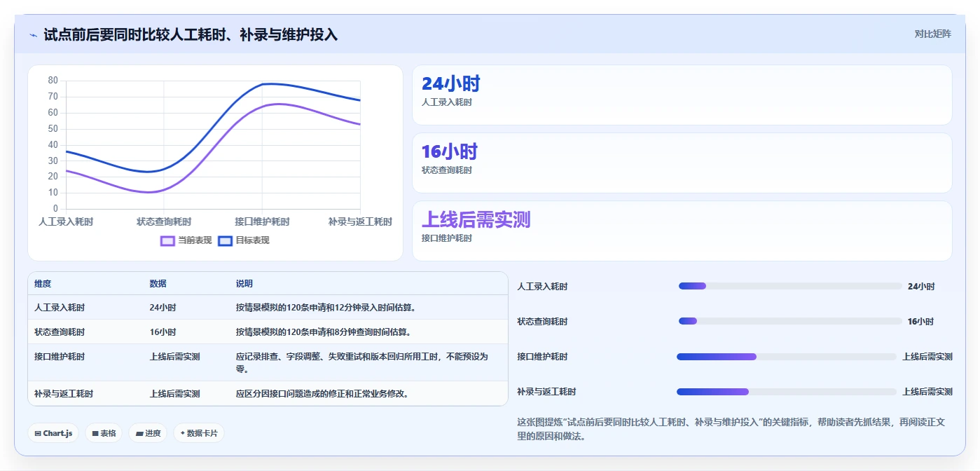Click the 数据 column header
980x471 pixels.
click(158, 284)
